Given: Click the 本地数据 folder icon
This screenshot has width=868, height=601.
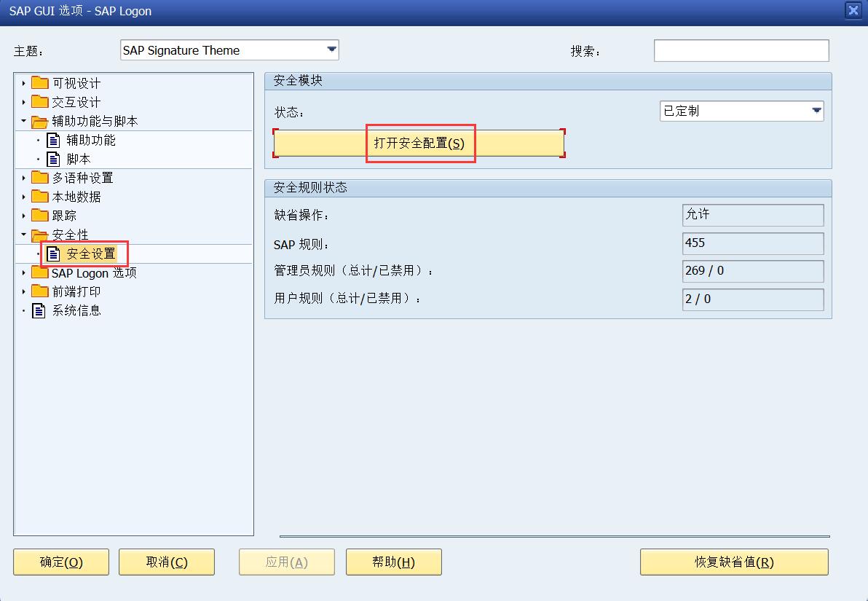Looking at the screenshot, I should click(x=40, y=197).
